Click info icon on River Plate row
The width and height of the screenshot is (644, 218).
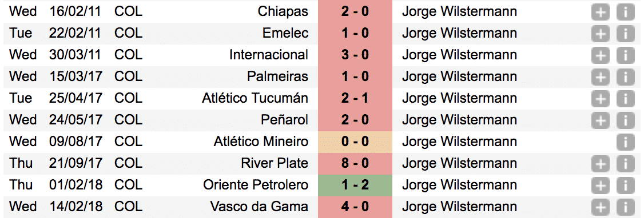click(626, 163)
